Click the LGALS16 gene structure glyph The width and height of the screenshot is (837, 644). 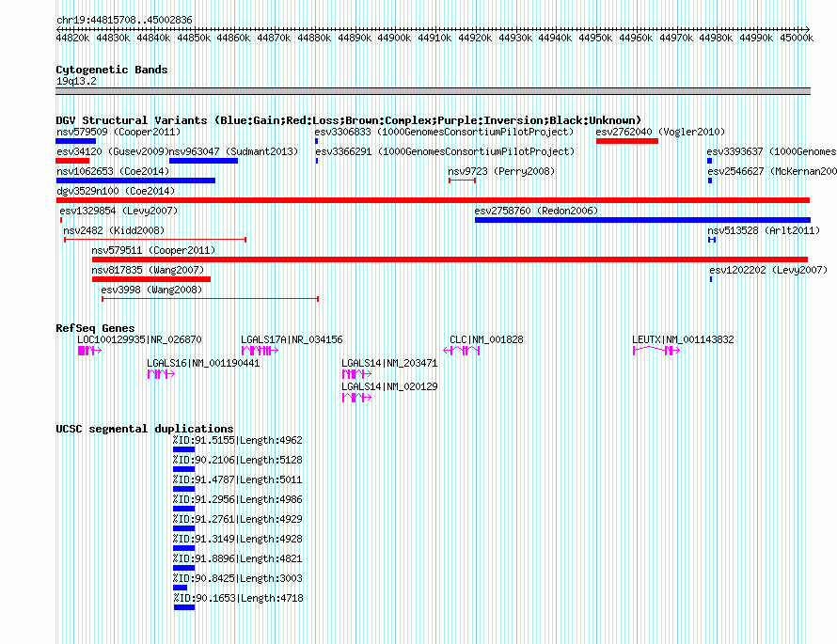(x=161, y=374)
